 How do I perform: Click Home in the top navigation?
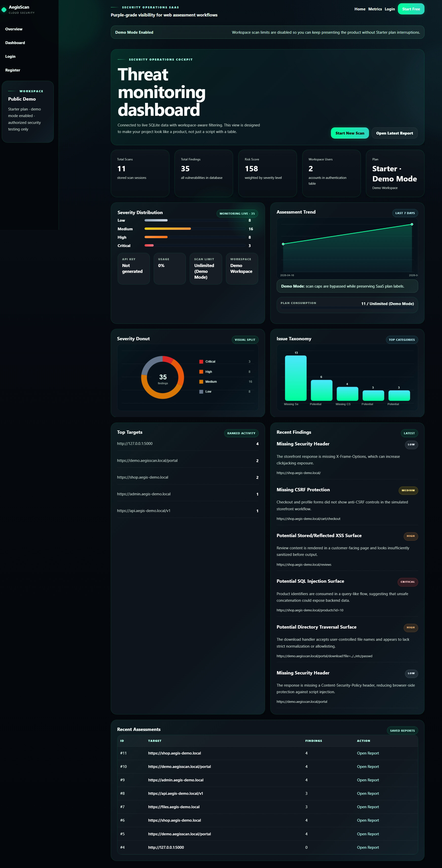(x=360, y=9)
